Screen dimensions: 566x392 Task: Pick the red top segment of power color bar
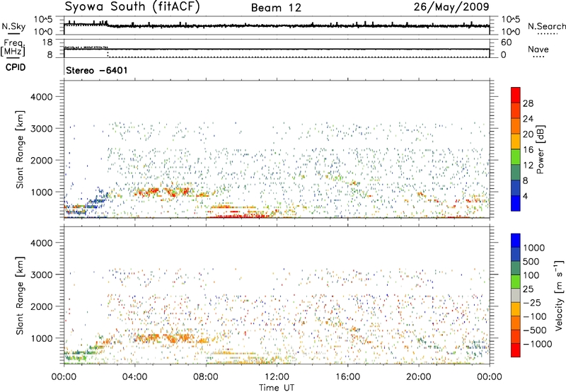click(x=516, y=95)
